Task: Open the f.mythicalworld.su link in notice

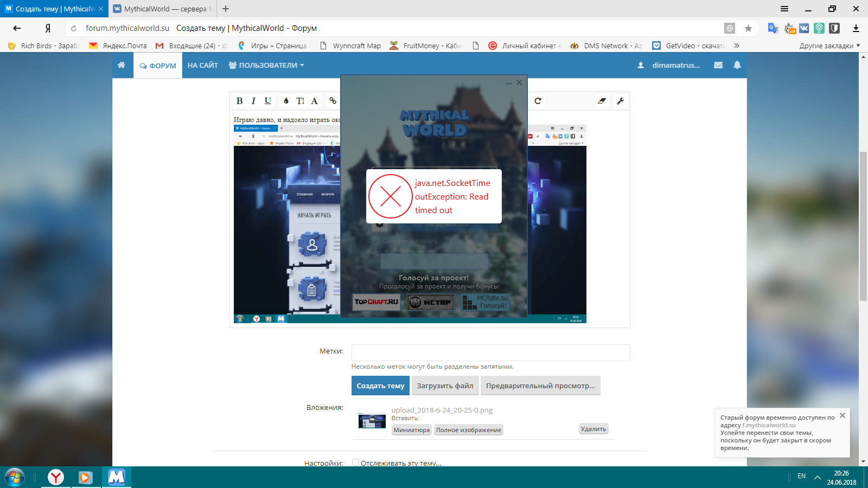Action: click(769, 425)
